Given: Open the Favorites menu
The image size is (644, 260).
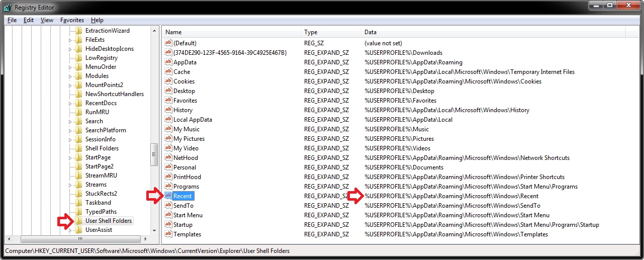Looking at the screenshot, I should point(72,20).
